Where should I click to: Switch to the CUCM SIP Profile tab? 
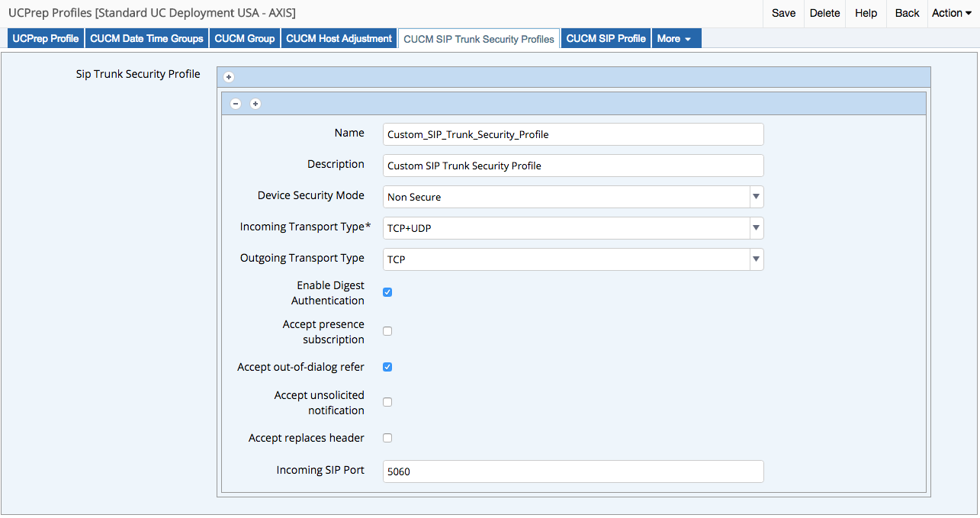click(606, 39)
